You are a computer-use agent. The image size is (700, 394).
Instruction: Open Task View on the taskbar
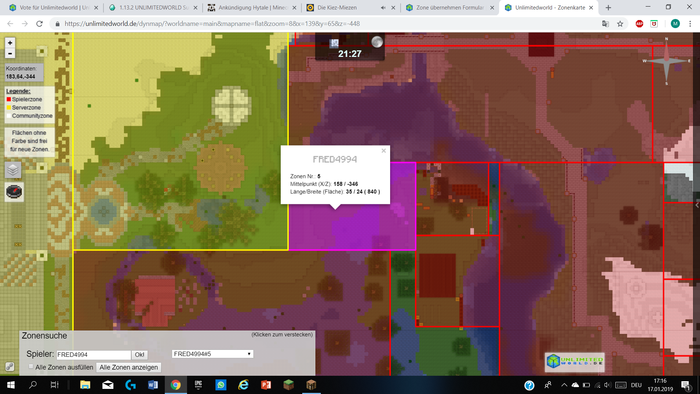pos(54,385)
